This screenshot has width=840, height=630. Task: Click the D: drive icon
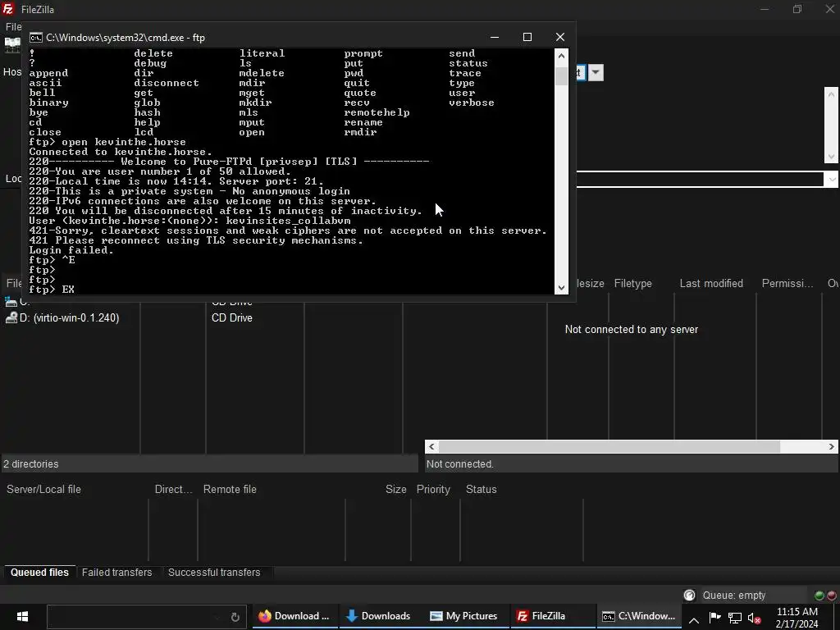click(11, 318)
